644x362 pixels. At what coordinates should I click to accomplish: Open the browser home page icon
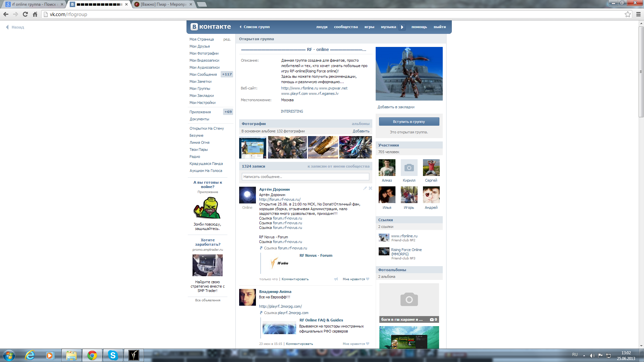35,14
